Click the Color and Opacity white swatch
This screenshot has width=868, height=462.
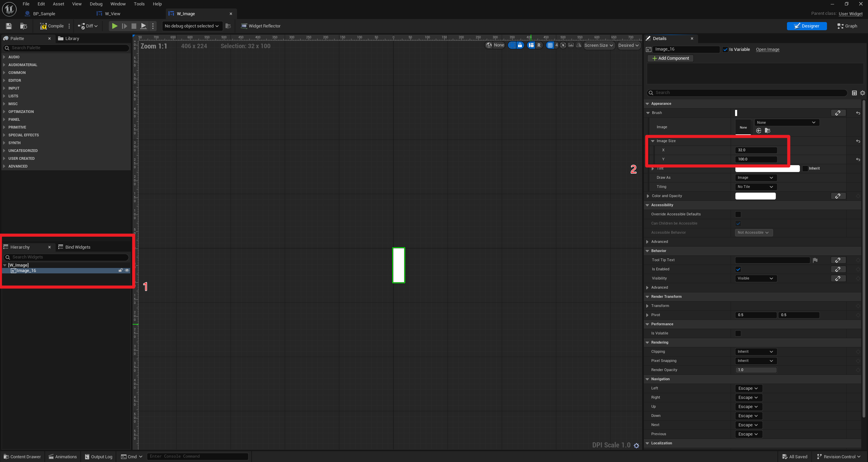(x=755, y=196)
